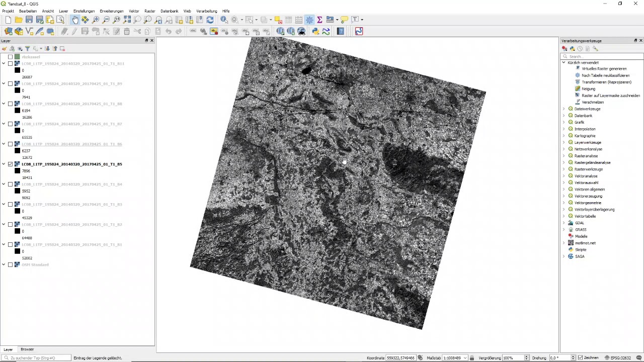Uncheck the B5 layer visibility checkbox
This screenshot has width=644, height=362.
click(10, 164)
